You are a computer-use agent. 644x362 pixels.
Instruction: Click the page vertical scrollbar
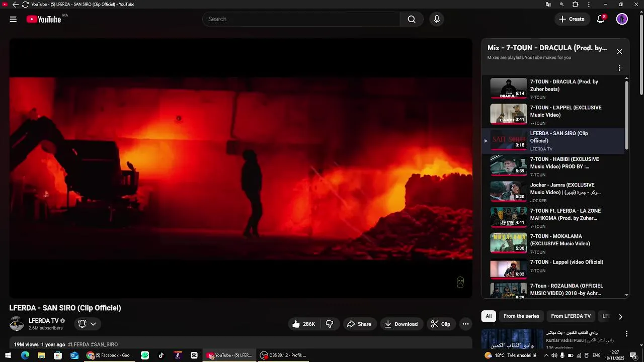pyautogui.click(x=641, y=55)
